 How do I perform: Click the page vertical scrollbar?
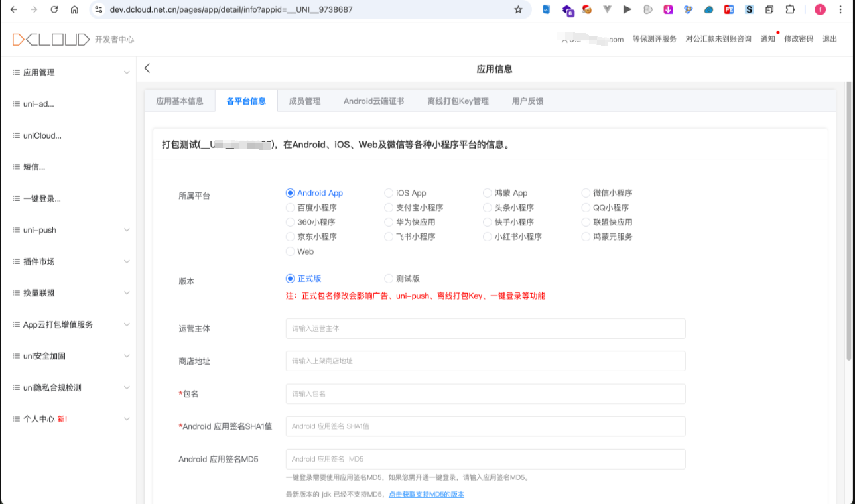tap(848, 221)
